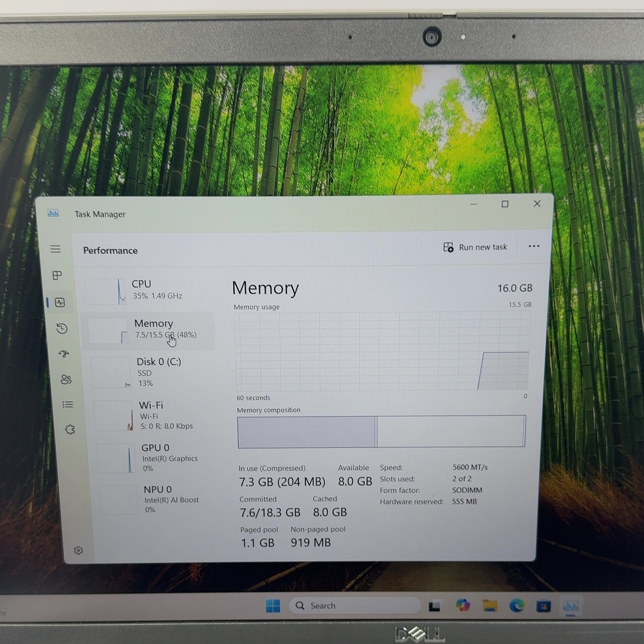Launch Microsoft Edge from the taskbar
This screenshot has height=644, width=644.
click(516, 606)
